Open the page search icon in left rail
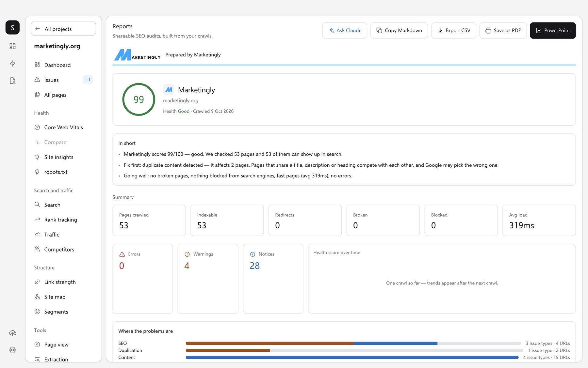Screen dimensions: 588x368 [12, 81]
